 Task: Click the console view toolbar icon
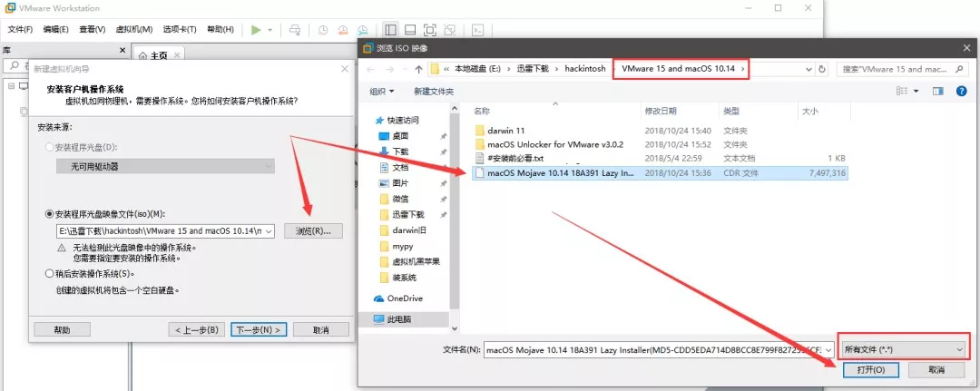477,29
